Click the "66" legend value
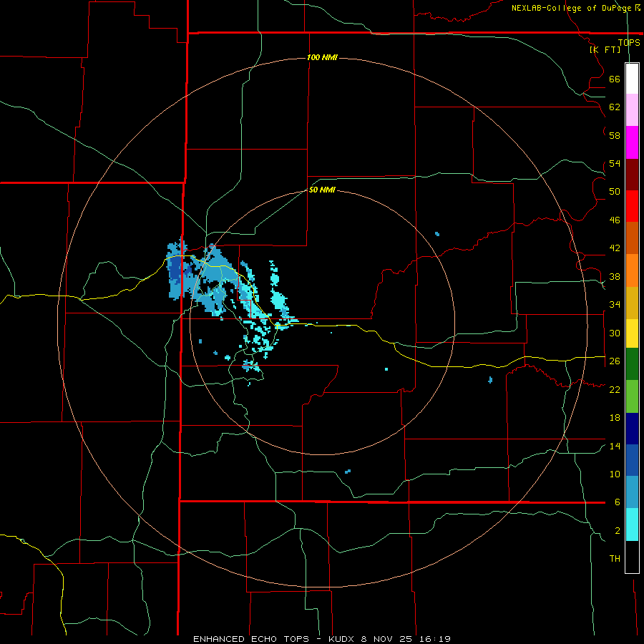The image size is (644, 644). [x=615, y=79]
